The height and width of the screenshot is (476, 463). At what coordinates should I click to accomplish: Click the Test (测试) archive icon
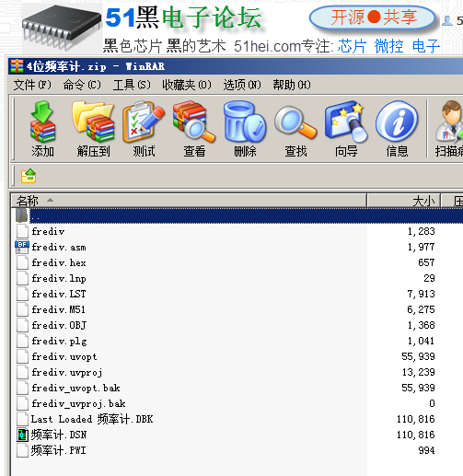(144, 122)
